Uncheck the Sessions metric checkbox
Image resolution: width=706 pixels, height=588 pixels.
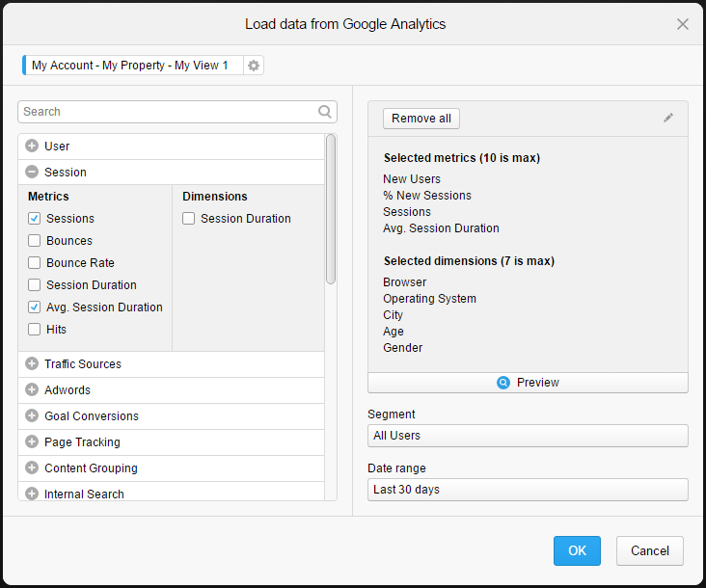point(35,219)
